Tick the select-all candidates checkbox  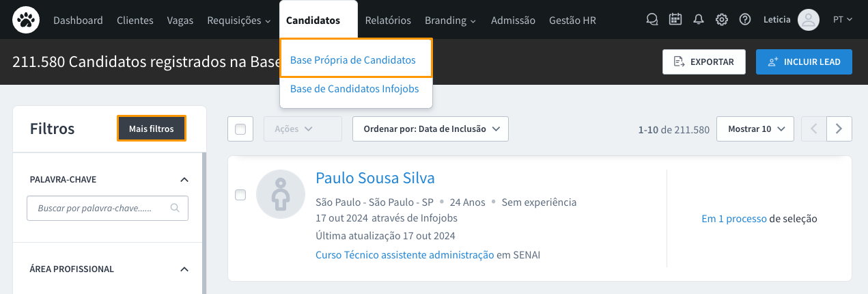click(x=240, y=129)
